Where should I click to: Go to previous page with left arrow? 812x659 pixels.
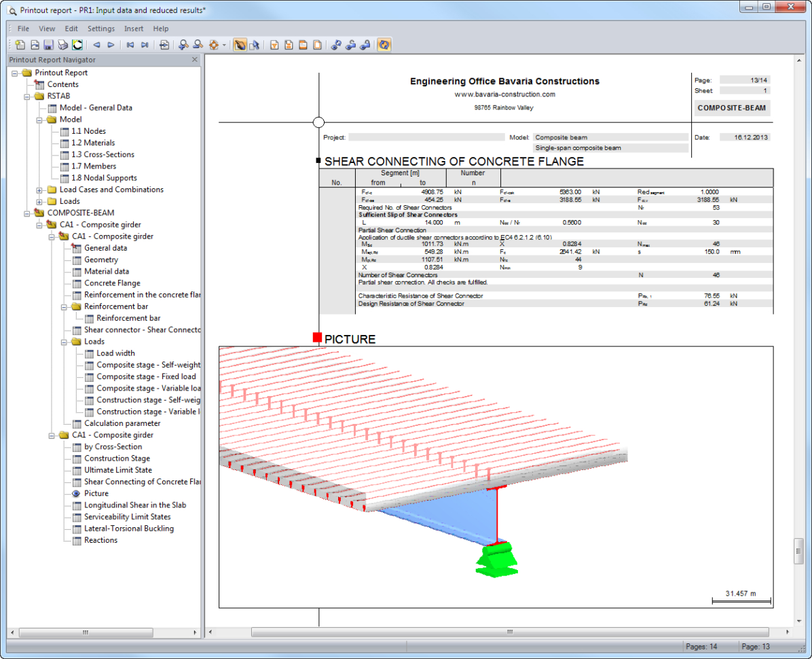[96, 46]
